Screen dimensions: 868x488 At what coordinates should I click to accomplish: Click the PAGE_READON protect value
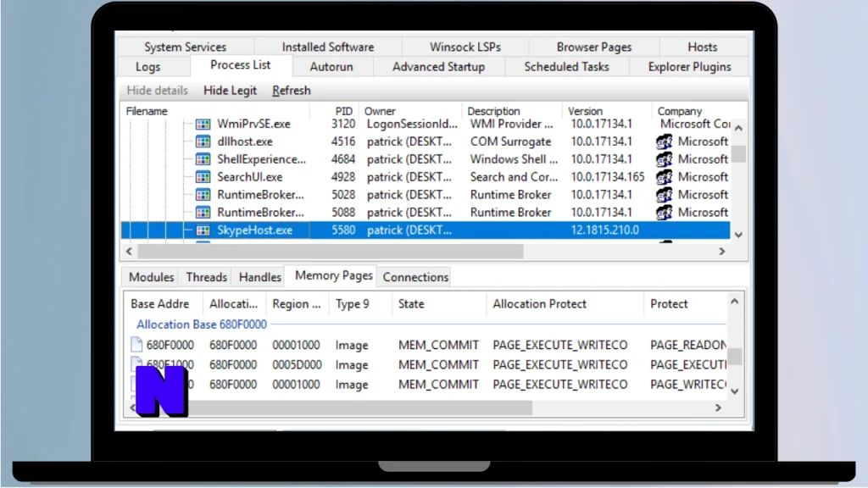click(x=688, y=345)
